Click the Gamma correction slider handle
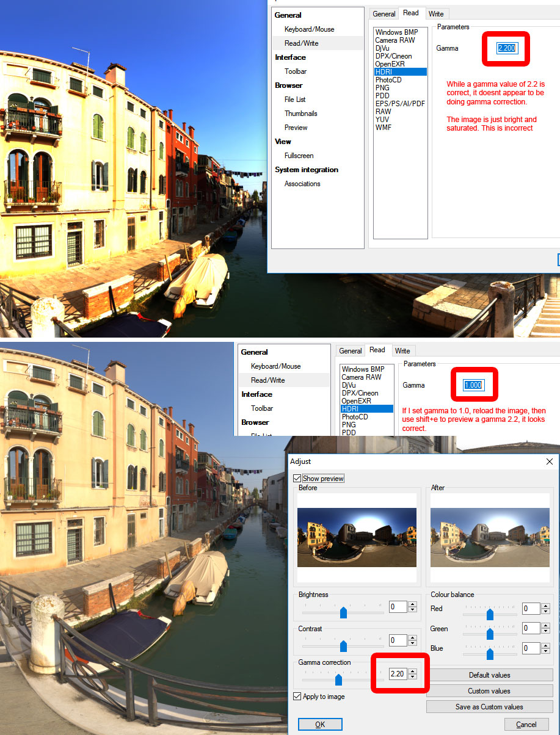 tap(338, 679)
